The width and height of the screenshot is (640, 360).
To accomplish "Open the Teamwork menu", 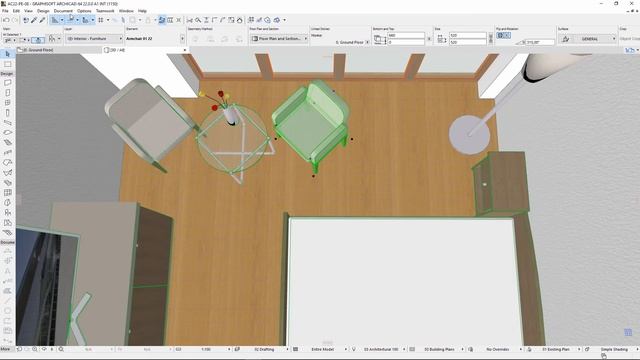I will pos(105,11).
